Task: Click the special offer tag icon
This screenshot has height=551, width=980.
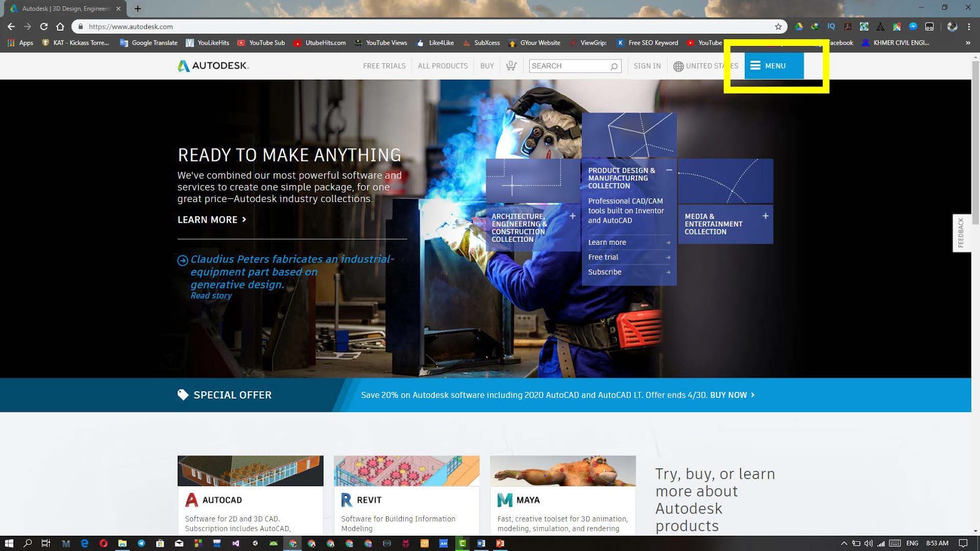Action: [183, 395]
